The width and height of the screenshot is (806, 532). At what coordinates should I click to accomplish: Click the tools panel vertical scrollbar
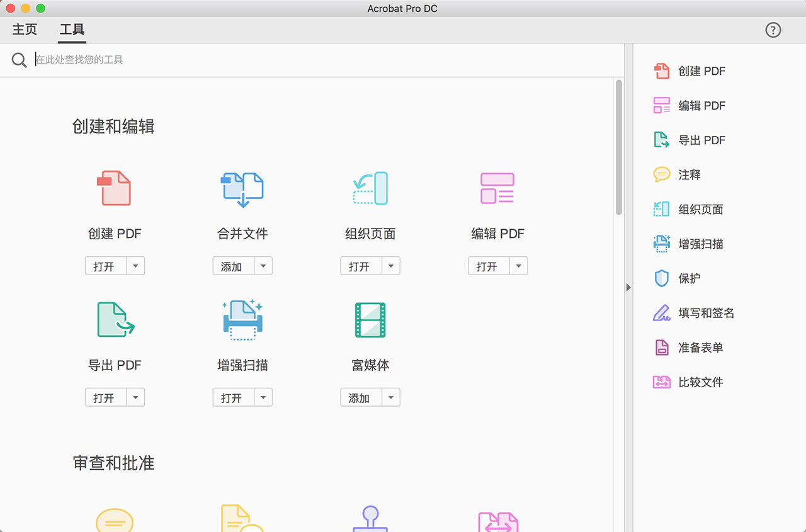pyautogui.click(x=619, y=148)
